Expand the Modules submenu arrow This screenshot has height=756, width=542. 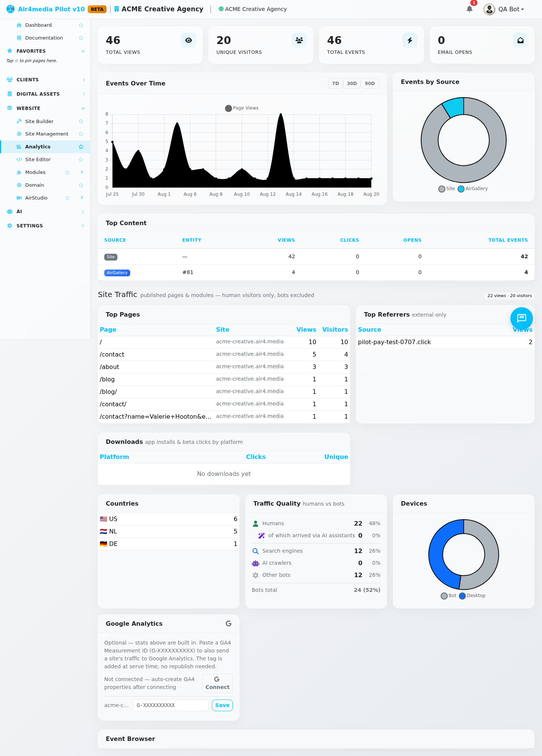pos(82,172)
